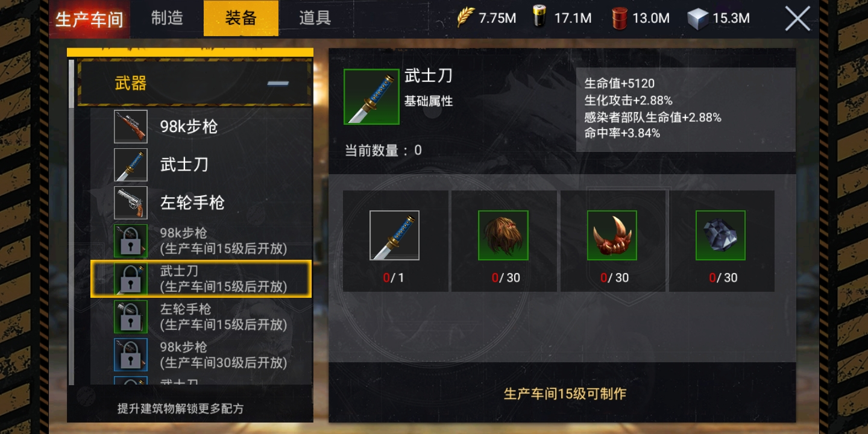The height and width of the screenshot is (434, 868).
Task: Tap the battery power resource icon
Action: coord(541,17)
